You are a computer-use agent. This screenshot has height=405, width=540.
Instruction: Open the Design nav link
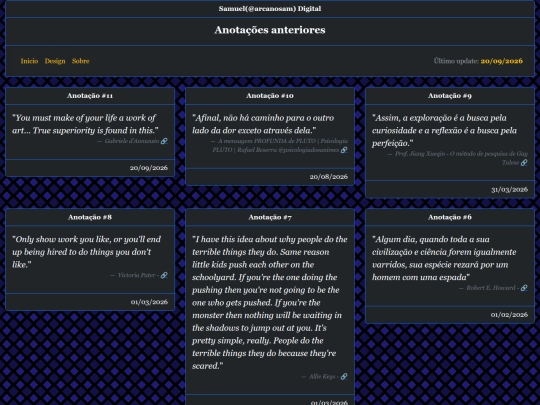[x=55, y=61]
